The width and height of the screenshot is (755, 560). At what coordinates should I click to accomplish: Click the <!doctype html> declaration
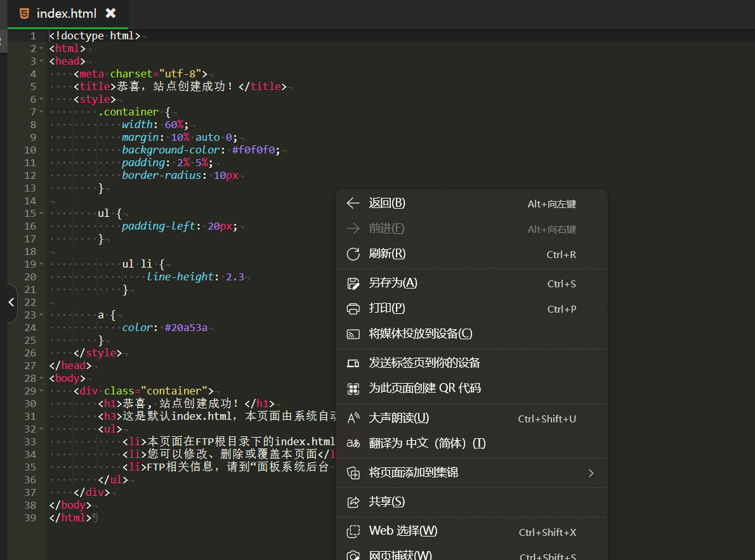(95, 36)
